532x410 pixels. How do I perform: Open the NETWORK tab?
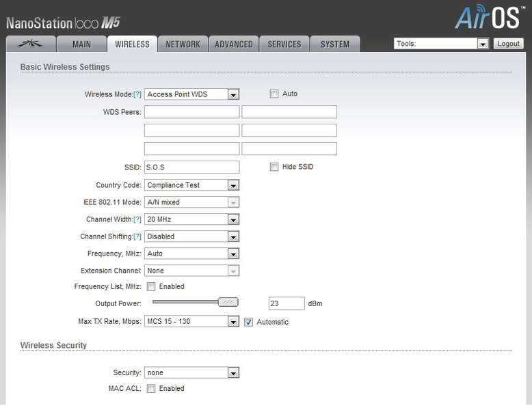(x=183, y=44)
